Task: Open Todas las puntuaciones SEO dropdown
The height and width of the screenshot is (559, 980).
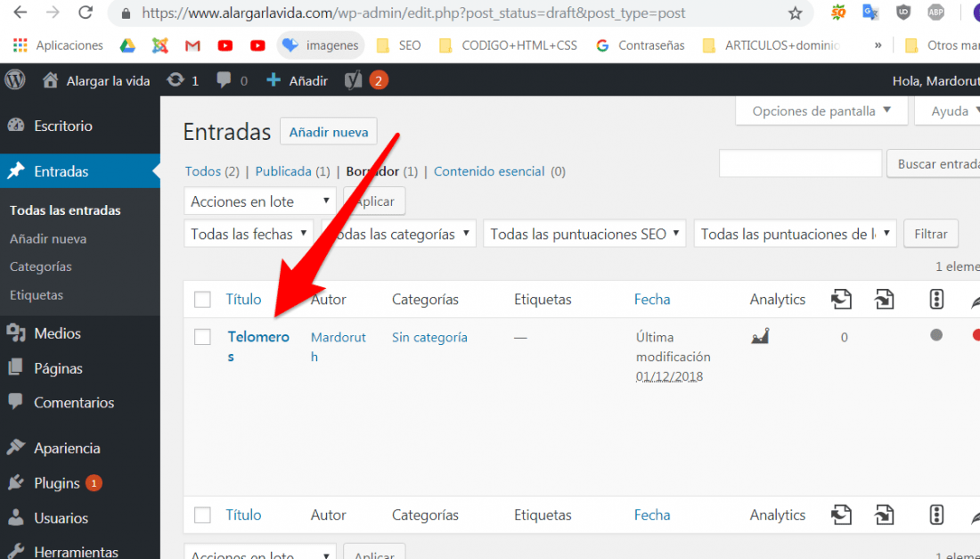Action: 584,234
